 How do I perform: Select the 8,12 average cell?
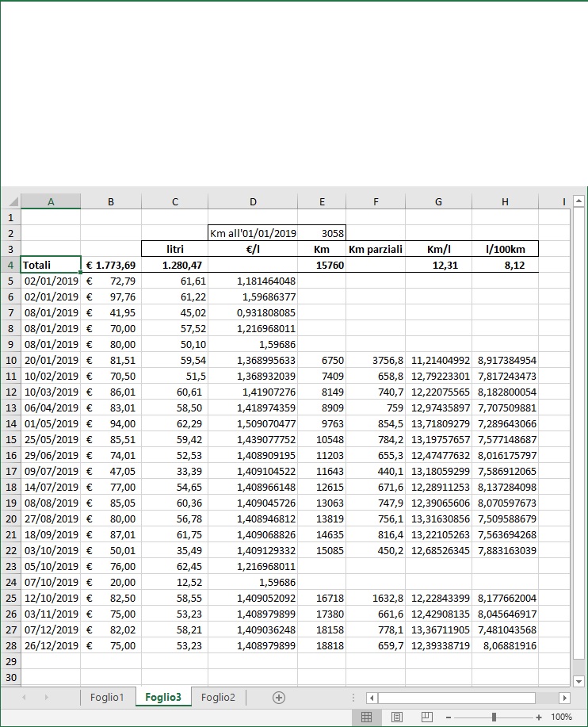coord(505,266)
